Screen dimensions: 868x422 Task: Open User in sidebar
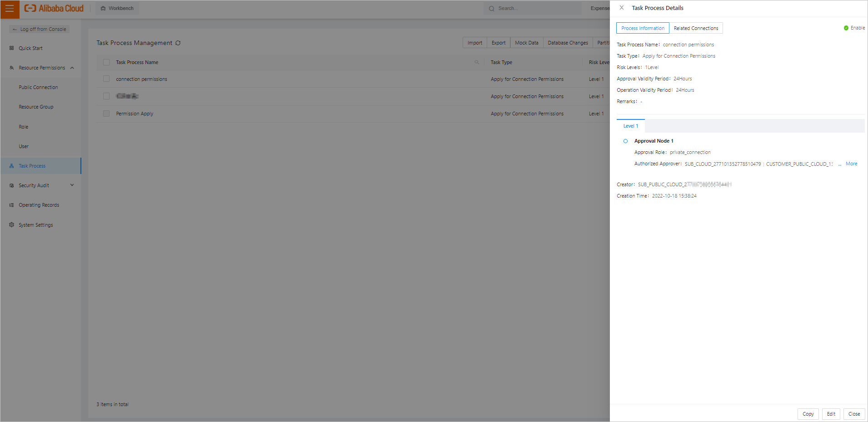[x=24, y=146]
